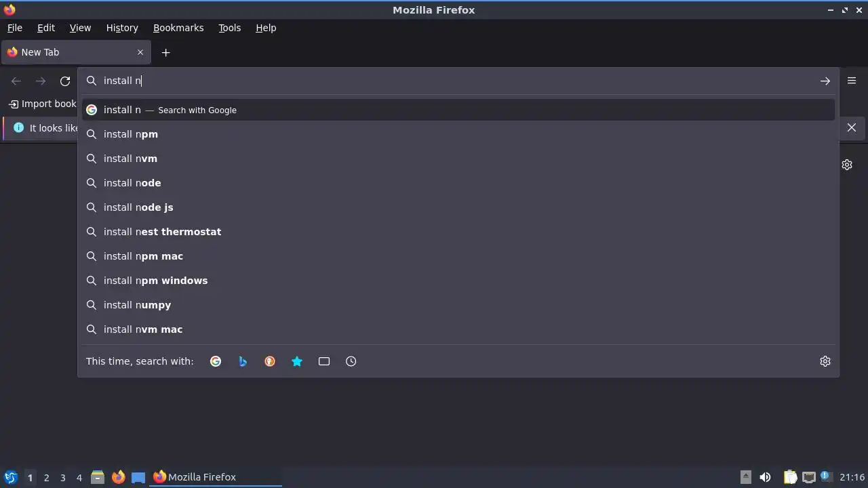The height and width of the screenshot is (488, 868).
Task: Open the Firefox application menu
Action: [x=852, y=81]
